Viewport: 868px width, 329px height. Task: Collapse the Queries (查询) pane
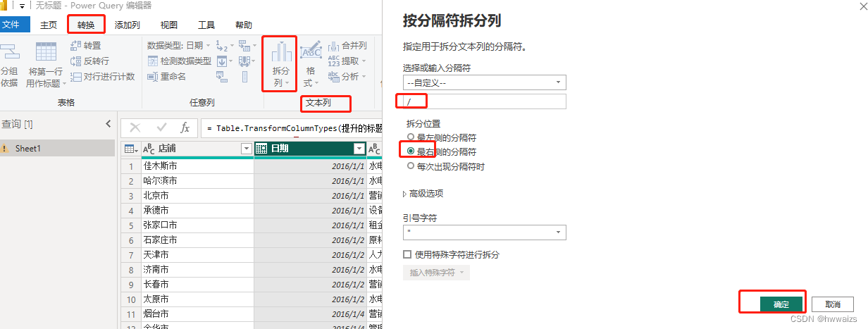click(x=108, y=124)
